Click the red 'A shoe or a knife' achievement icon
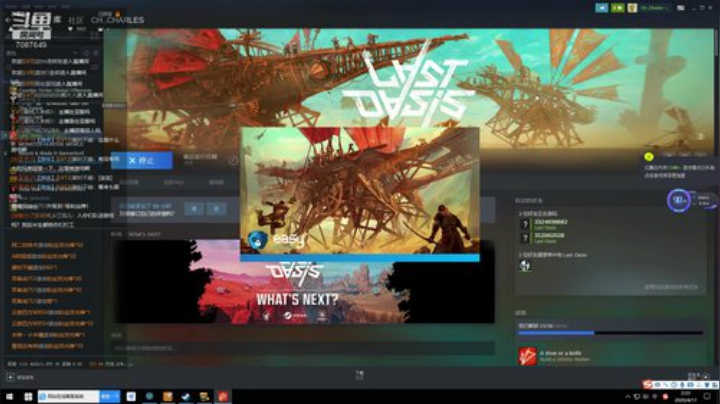 point(528,356)
